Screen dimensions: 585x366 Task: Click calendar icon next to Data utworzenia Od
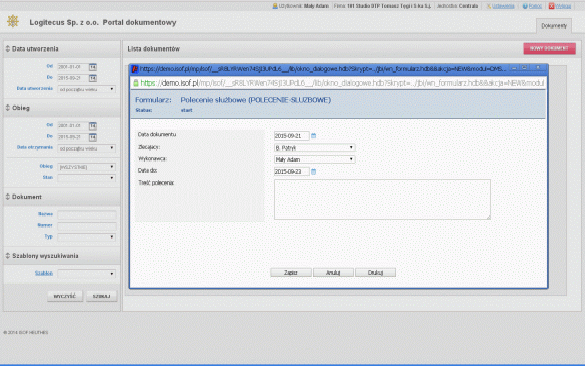click(x=93, y=67)
